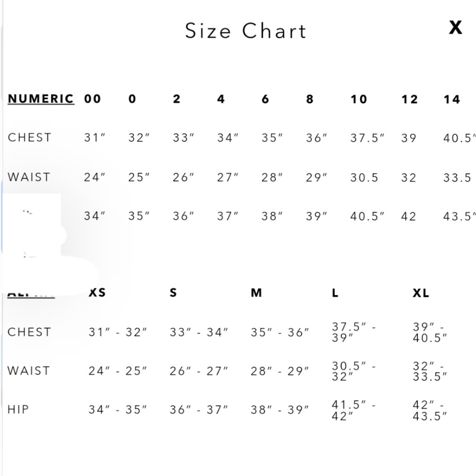The height and width of the screenshot is (476, 476).
Task: Click the Size Chart title
Action: pyautogui.click(x=246, y=31)
